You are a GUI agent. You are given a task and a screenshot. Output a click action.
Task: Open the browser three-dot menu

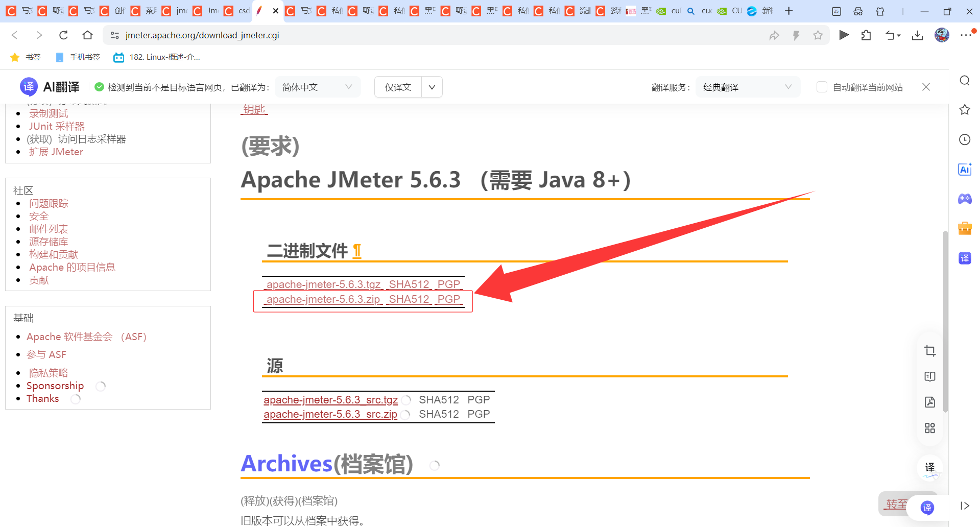(965, 35)
